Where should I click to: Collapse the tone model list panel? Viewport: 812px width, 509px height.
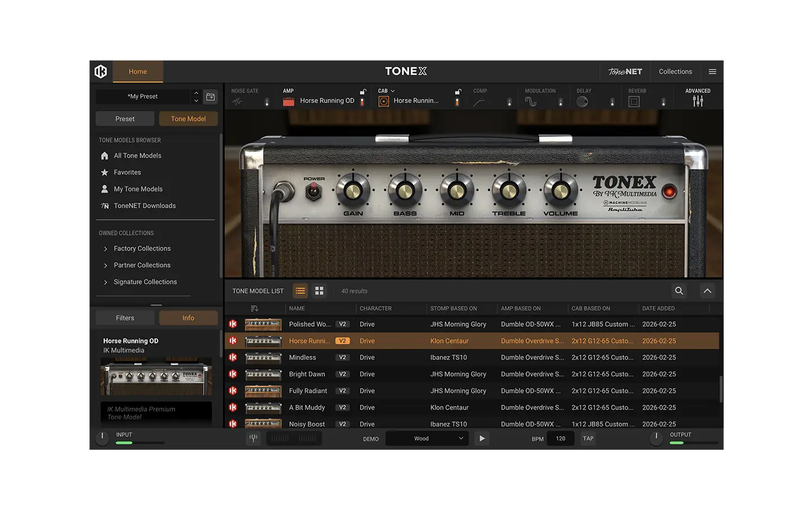[x=707, y=291]
